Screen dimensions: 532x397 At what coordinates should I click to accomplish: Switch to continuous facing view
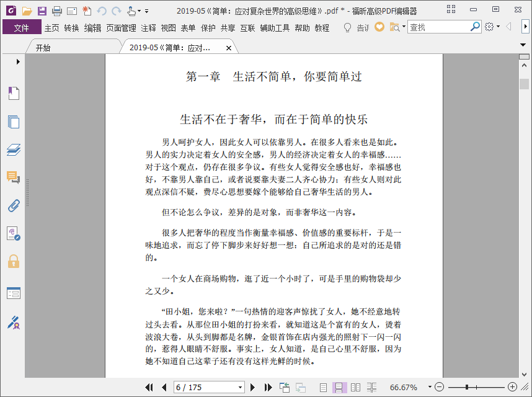pyautogui.click(x=371, y=387)
